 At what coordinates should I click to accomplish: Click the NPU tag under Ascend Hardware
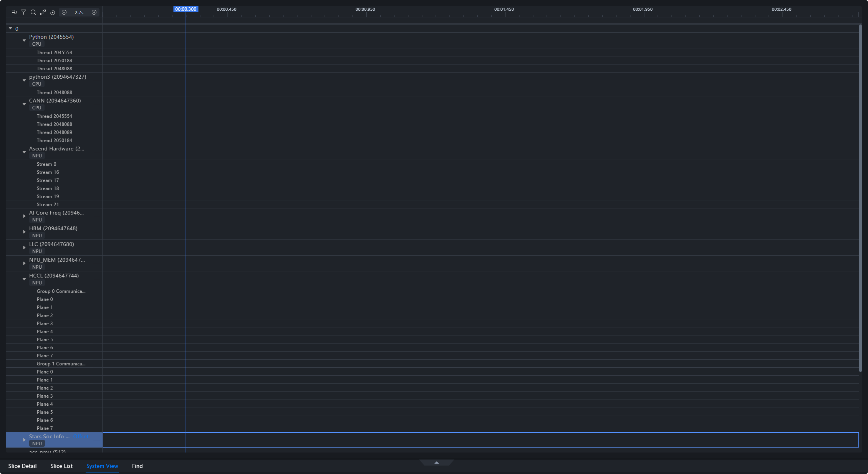[x=37, y=156]
